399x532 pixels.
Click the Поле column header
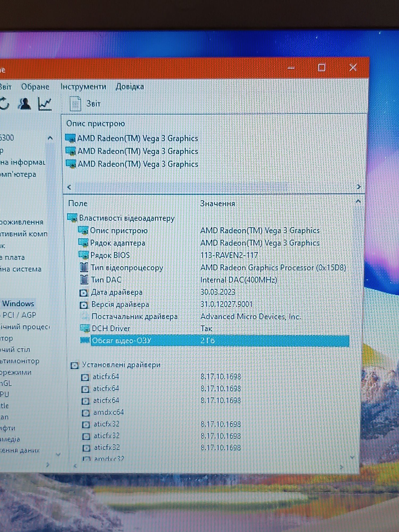(x=78, y=203)
